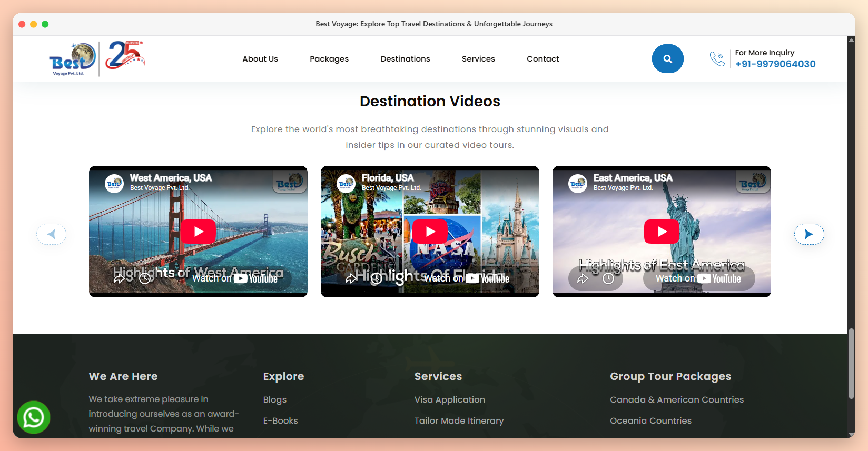Play the Florida, USA video

[x=430, y=232]
